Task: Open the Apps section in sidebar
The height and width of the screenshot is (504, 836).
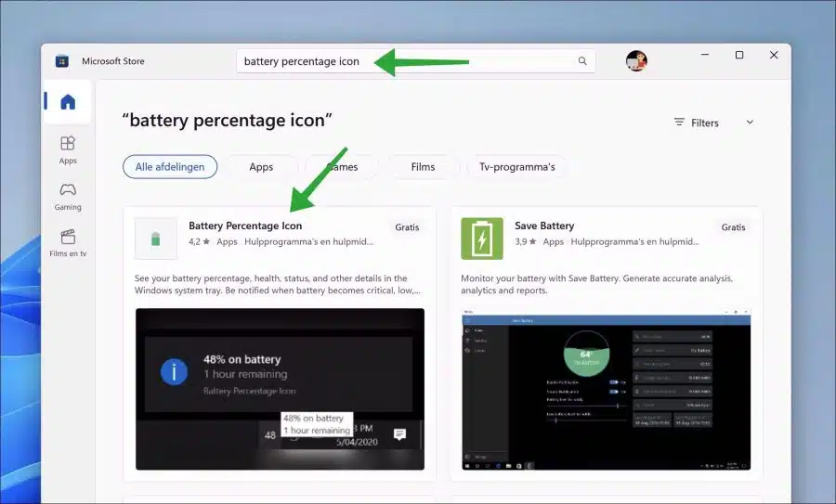Action: [68, 149]
